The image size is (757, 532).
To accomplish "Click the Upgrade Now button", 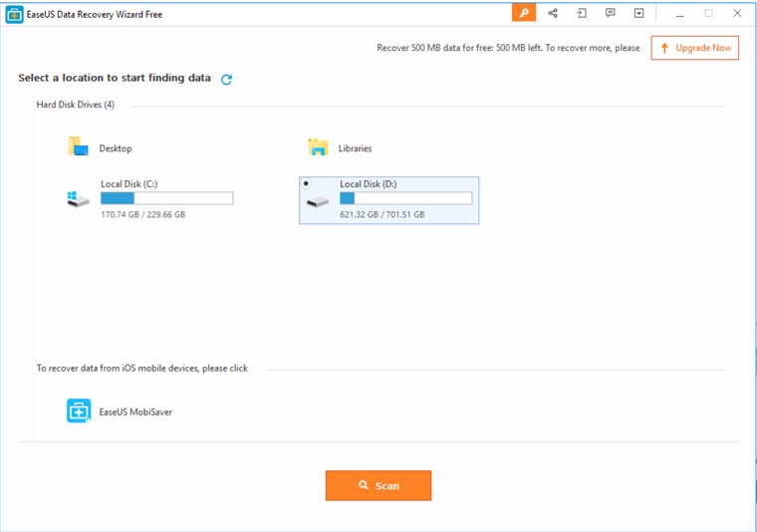I will pyautogui.click(x=694, y=48).
